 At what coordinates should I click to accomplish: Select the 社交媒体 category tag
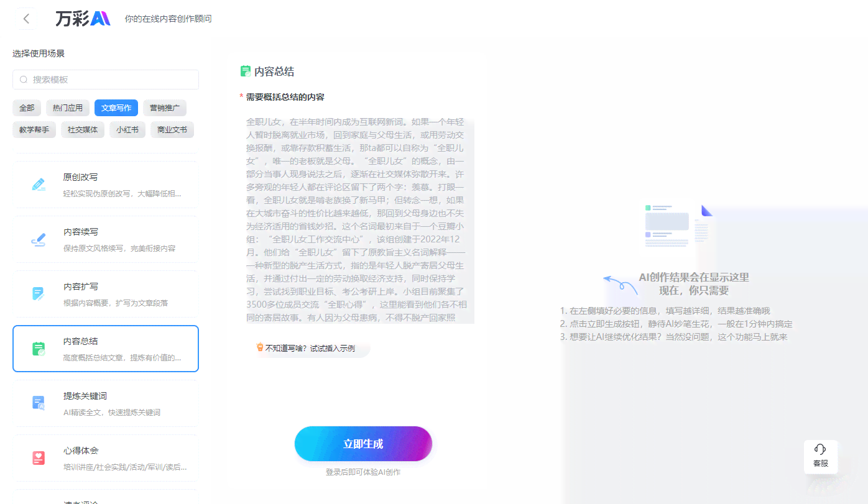point(83,130)
